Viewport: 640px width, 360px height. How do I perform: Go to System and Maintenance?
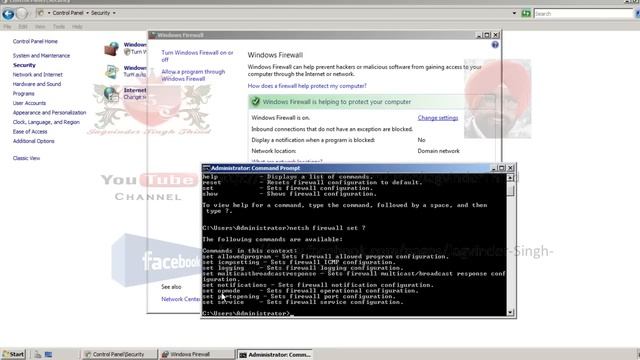41,56
